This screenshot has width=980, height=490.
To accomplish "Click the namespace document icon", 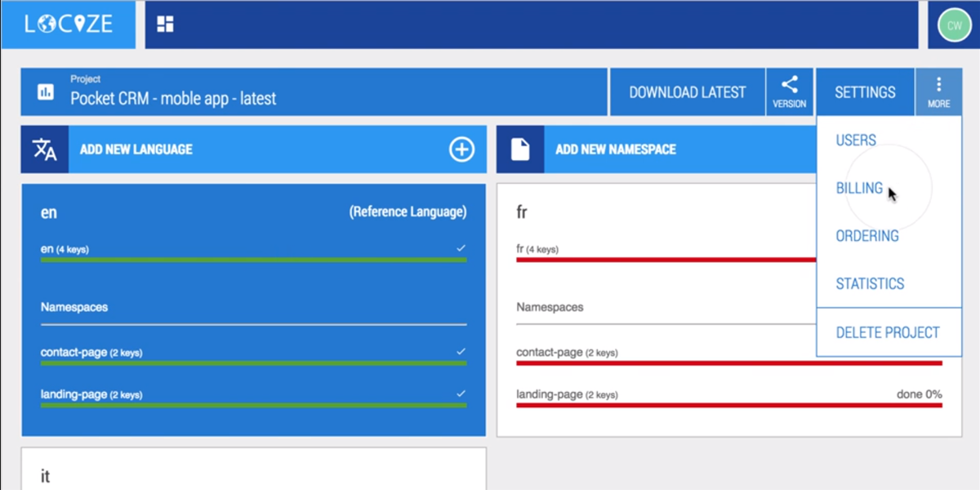I will tap(520, 149).
